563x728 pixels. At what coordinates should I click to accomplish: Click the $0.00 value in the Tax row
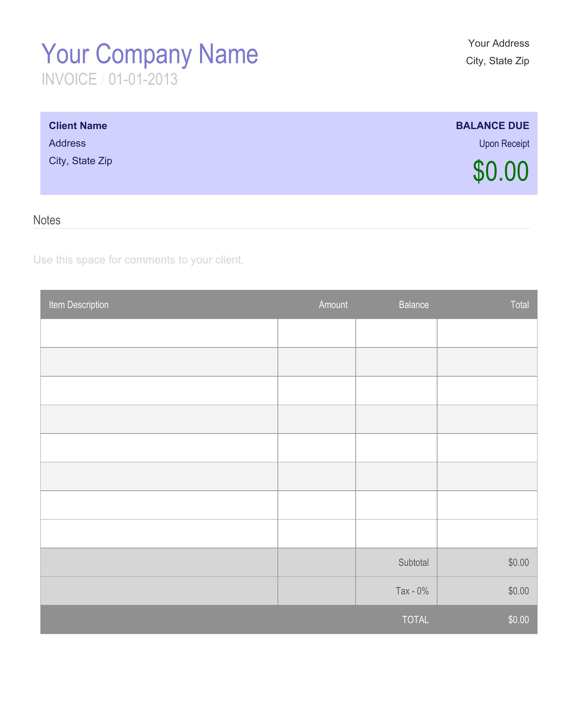(x=518, y=591)
